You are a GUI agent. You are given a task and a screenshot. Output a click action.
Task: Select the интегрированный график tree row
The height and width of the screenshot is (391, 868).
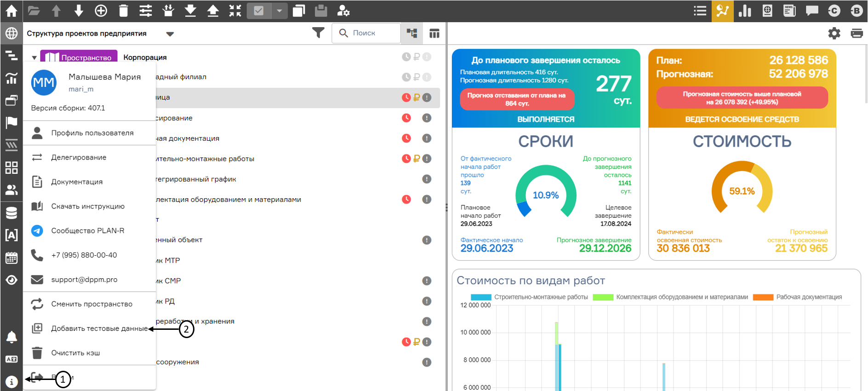tap(232, 179)
